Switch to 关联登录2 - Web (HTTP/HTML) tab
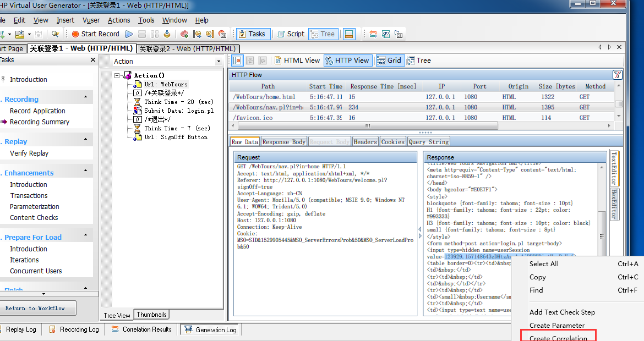The width and height of the screenshot is (644, 341). click(188, 48)
